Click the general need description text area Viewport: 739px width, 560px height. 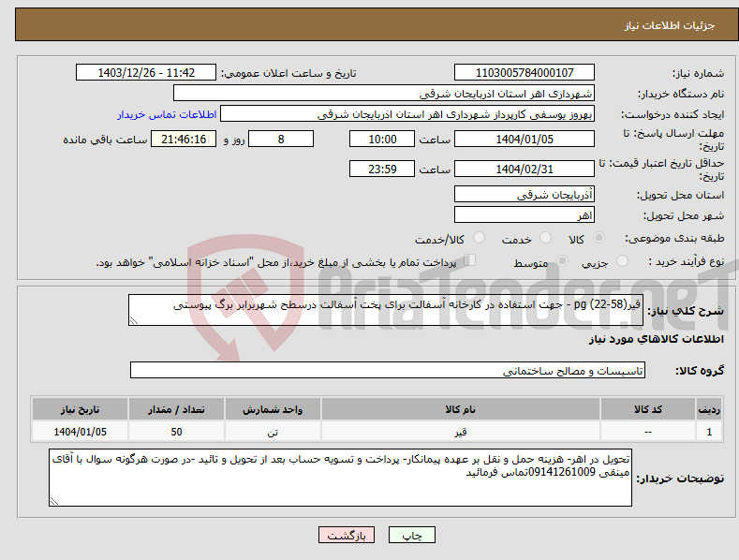click(386, 310)
